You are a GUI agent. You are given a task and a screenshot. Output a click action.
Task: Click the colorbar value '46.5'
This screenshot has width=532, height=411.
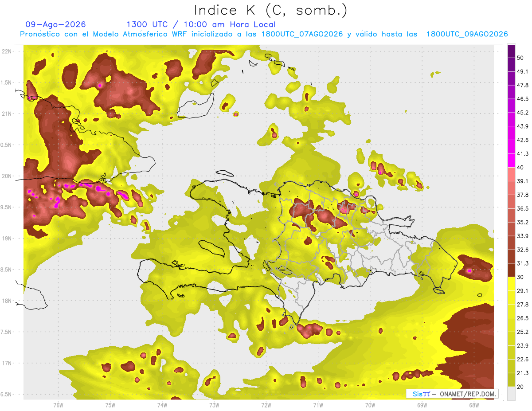point(523,99)
